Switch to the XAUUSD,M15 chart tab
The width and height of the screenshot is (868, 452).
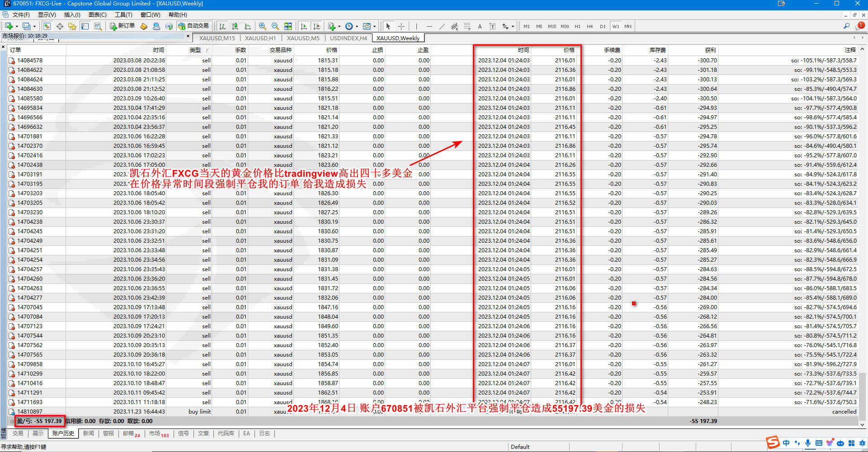[x=217, y=38]
